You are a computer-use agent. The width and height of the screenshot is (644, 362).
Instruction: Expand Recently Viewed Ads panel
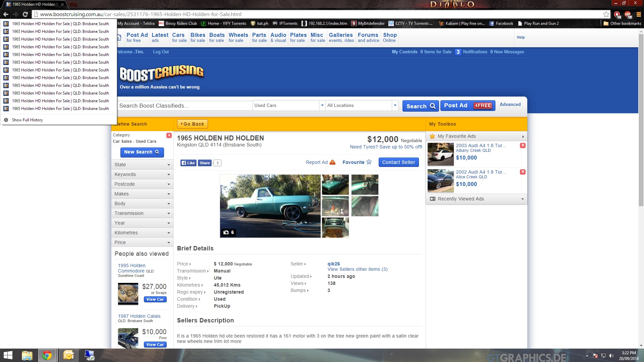(x=476, y=199)
